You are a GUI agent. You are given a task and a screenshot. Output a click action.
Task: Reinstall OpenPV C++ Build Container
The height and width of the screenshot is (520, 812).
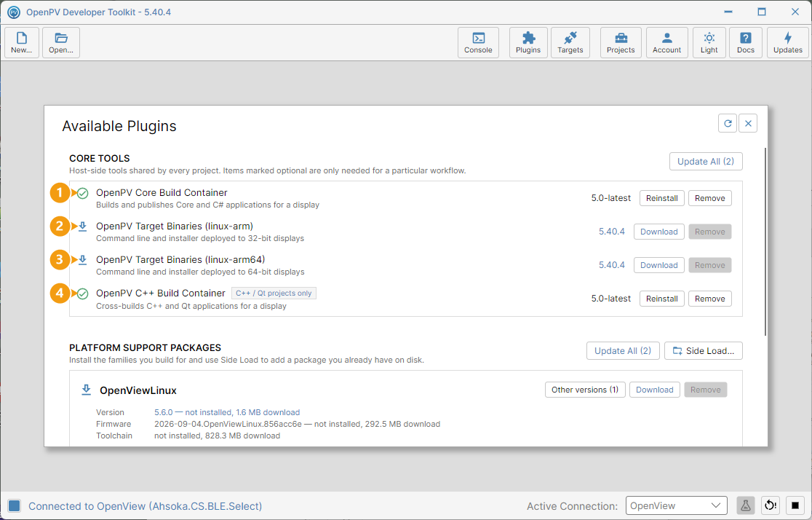(x=662, y=299)
